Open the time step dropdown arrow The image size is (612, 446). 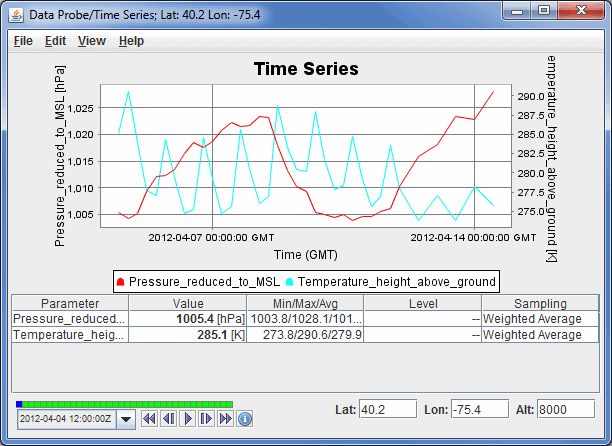126,419
